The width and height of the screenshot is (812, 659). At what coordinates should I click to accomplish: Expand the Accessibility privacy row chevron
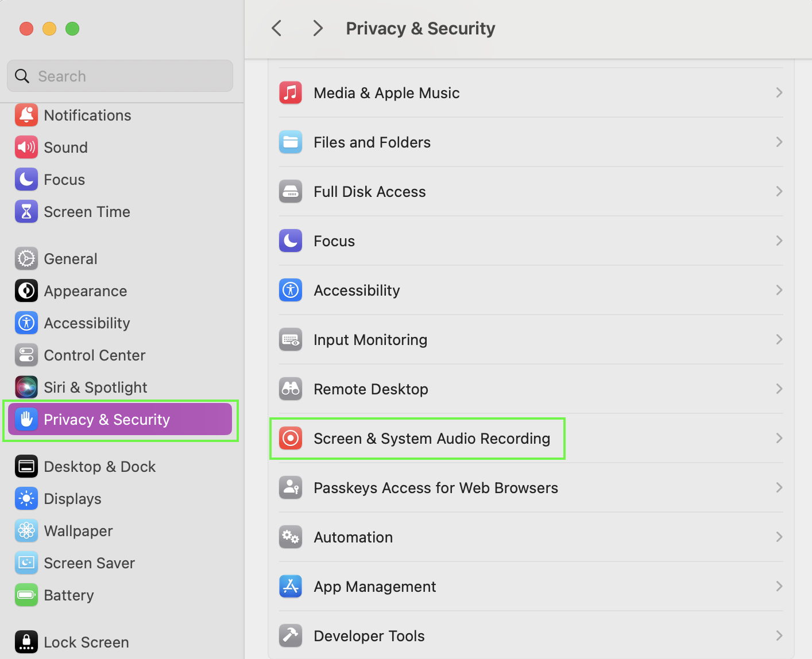[779, 290]
